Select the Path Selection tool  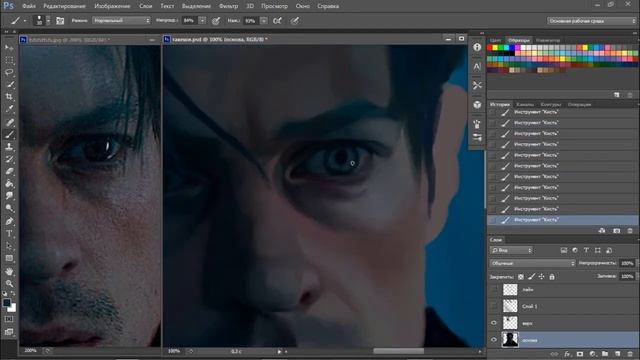pyautogui.click(x=9, y=246)
